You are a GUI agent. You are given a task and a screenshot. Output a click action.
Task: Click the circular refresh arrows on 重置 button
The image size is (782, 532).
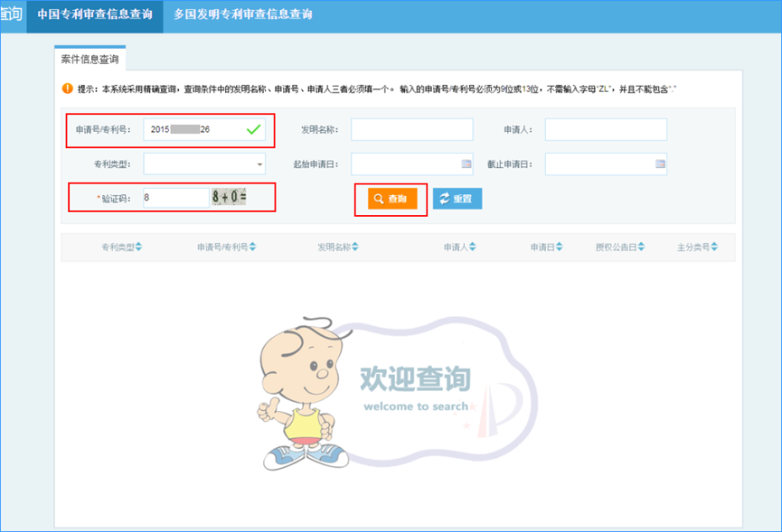(x=444, y=199)
